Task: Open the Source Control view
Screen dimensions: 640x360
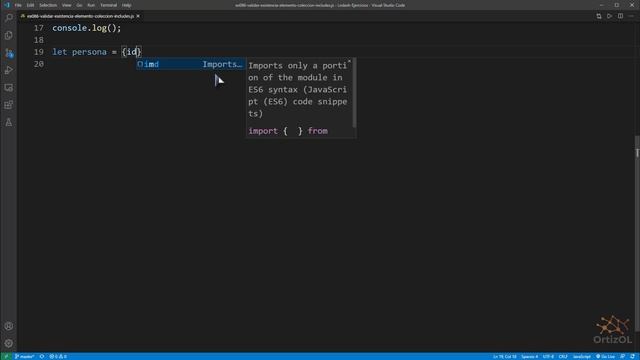Action: tap(9, 53)
